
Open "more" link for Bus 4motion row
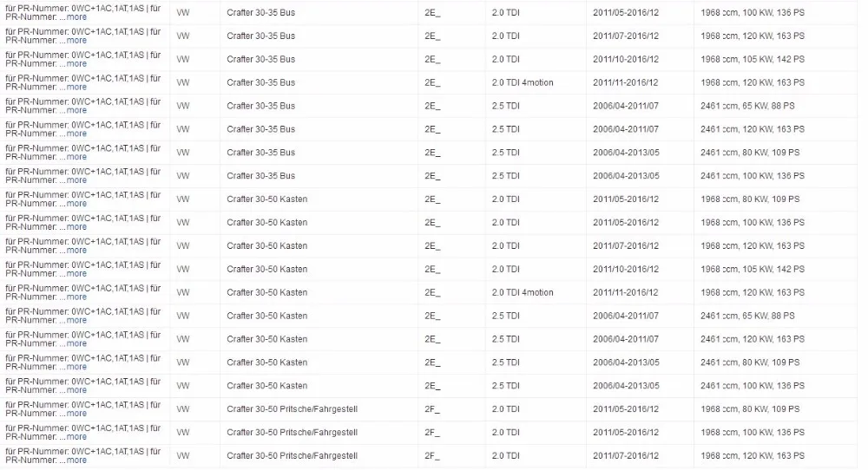click(x=76, y=87)
